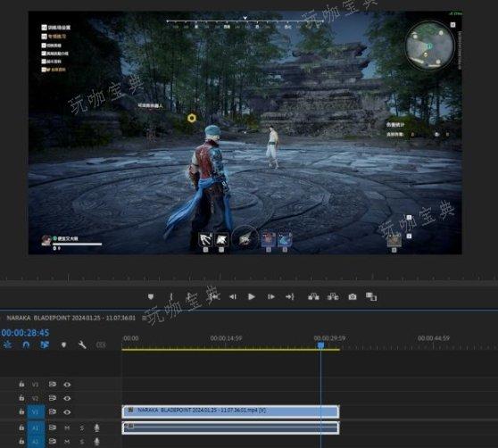Toggle sync lock for track V1

53,411
